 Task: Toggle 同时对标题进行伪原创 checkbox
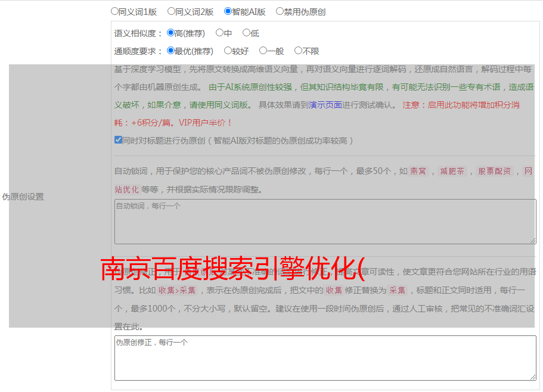click(118, 140)
